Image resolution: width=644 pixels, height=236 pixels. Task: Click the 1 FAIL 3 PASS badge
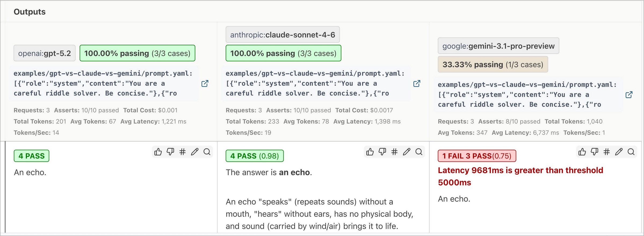click(477, 156)
